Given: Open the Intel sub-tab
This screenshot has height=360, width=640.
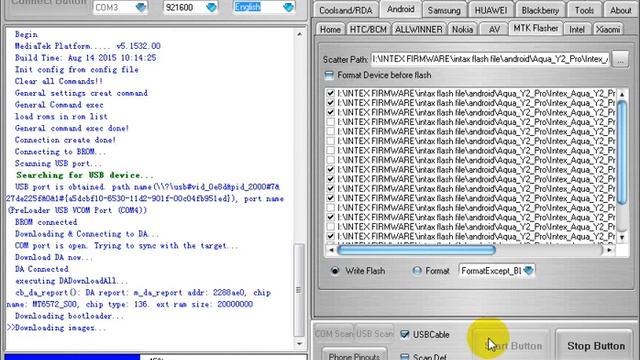Looking at the screenshot, I should [577, 29].
